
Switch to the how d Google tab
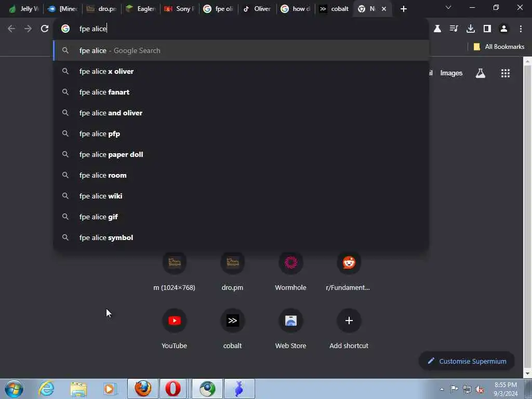click(x=296, y=9)
